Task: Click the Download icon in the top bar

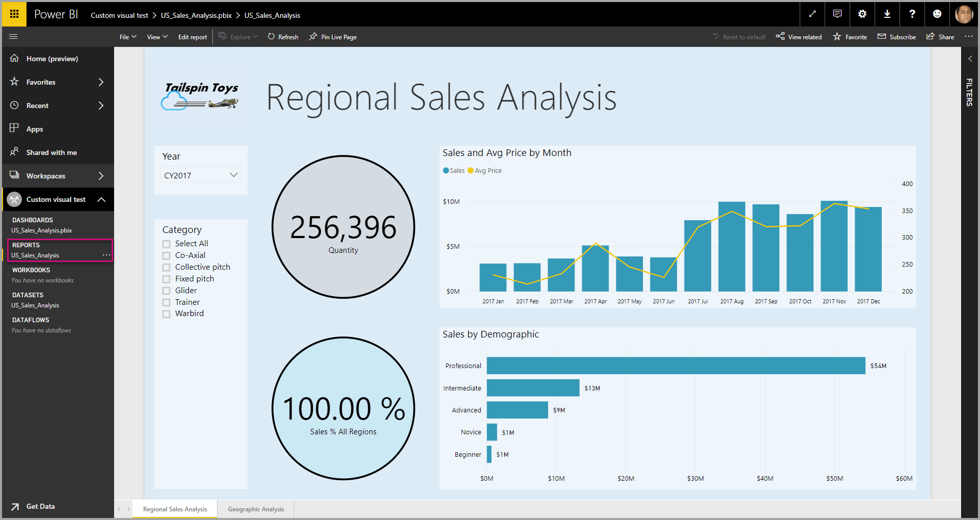Action: [887, 14]
